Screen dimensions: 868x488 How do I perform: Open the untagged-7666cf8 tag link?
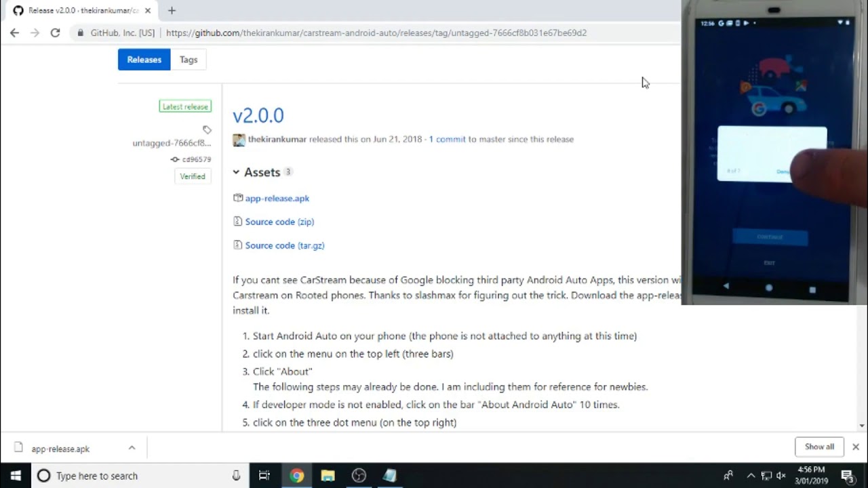(x=172, y=143)
